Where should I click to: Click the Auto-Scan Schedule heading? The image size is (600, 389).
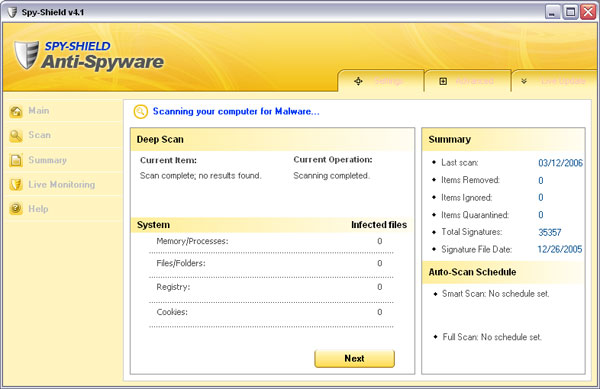tap(472, 272)
